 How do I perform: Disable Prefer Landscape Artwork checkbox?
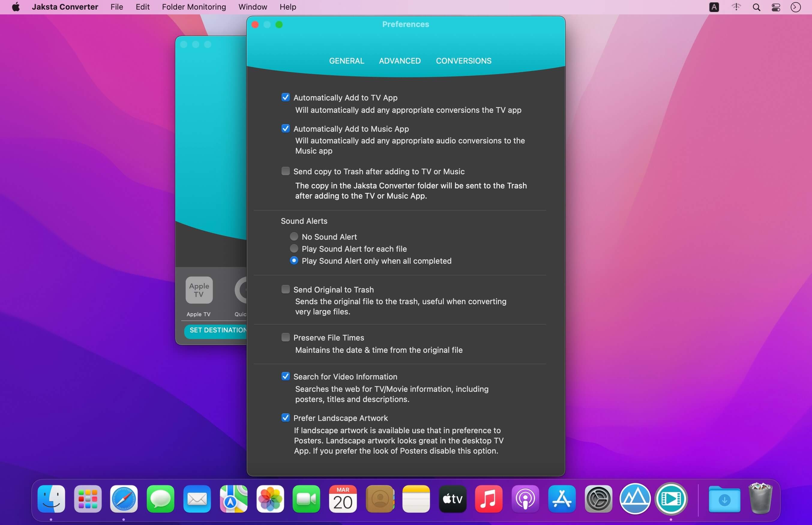coord(285,418)
